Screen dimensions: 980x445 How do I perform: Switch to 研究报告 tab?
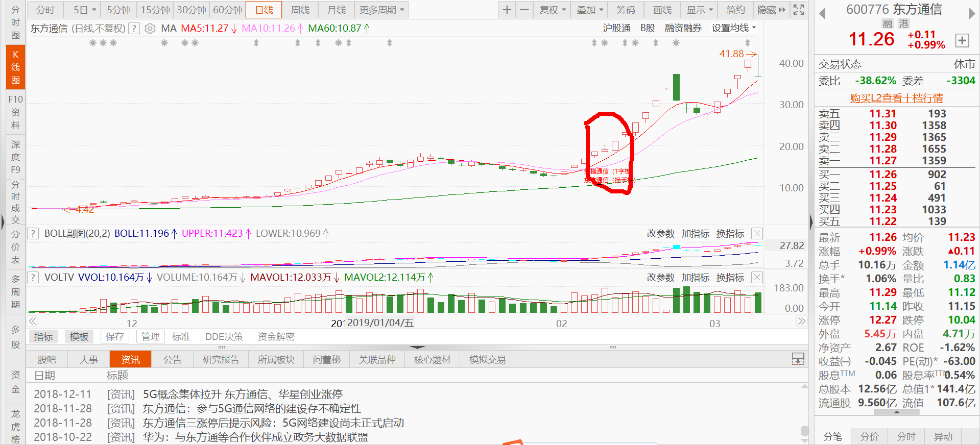pos(221,359)
